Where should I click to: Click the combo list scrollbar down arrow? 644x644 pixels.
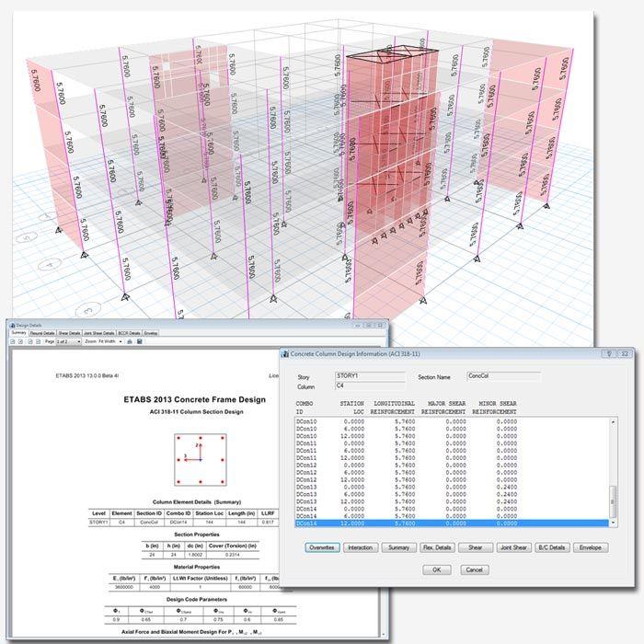click(613, 523)
